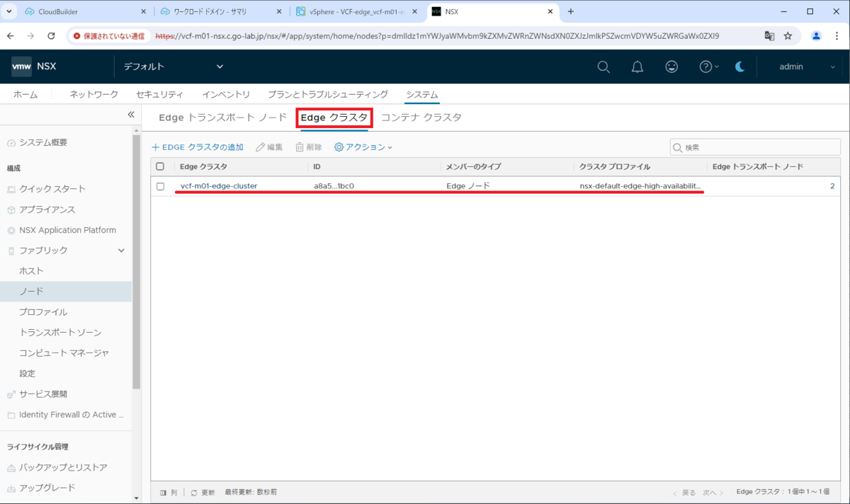The width and height of the screenshot is (850, 504).
Task: Select the システム tab
Action: [422, 94]
